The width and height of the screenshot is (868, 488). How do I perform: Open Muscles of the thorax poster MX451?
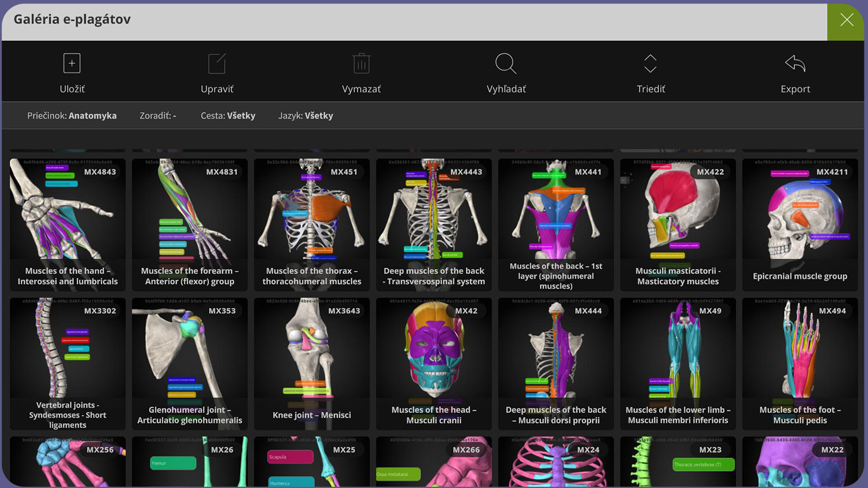point(312,224)
